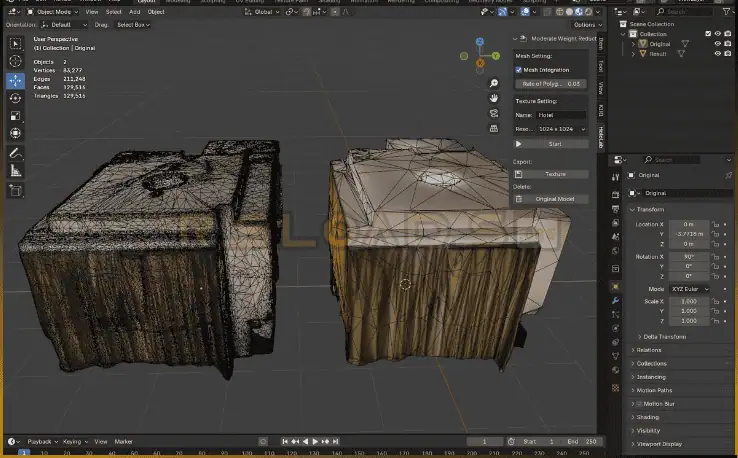738x458 pixels.
Task: Open the Select menu in viewport header
Action: coord(113,12)
